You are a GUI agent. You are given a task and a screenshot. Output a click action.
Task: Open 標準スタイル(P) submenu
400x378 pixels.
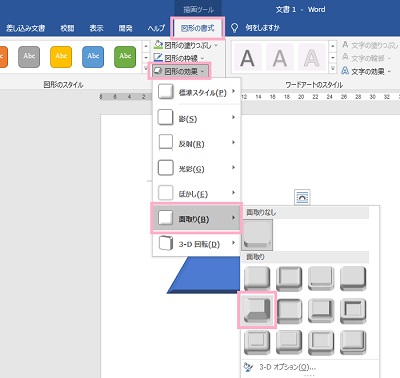(197, 92)
